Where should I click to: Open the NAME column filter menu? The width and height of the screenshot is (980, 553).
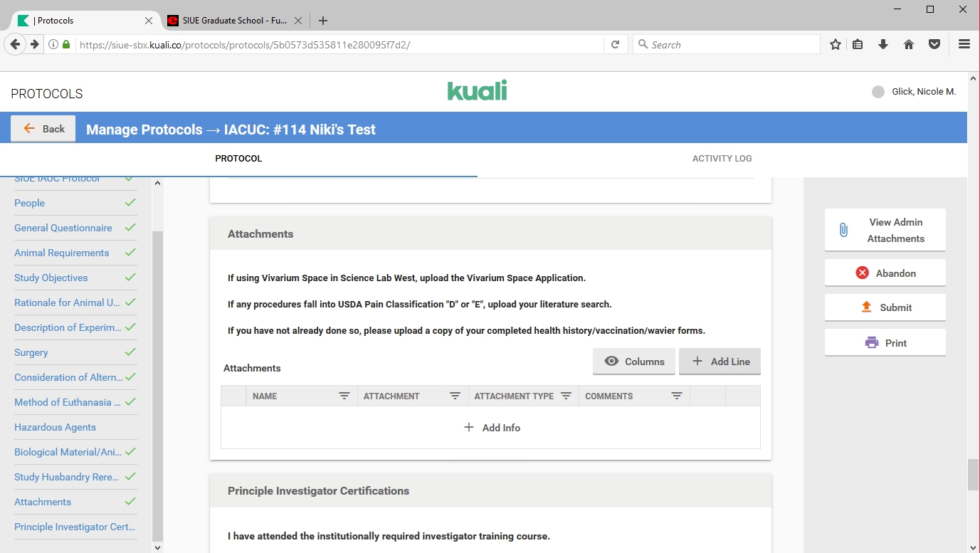(344, 396)
